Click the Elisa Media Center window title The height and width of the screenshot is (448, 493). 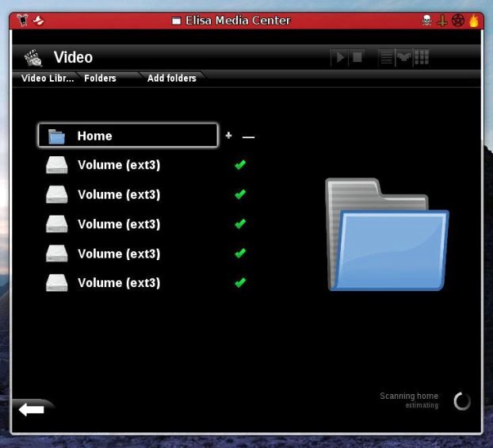[x=238, y=21]
